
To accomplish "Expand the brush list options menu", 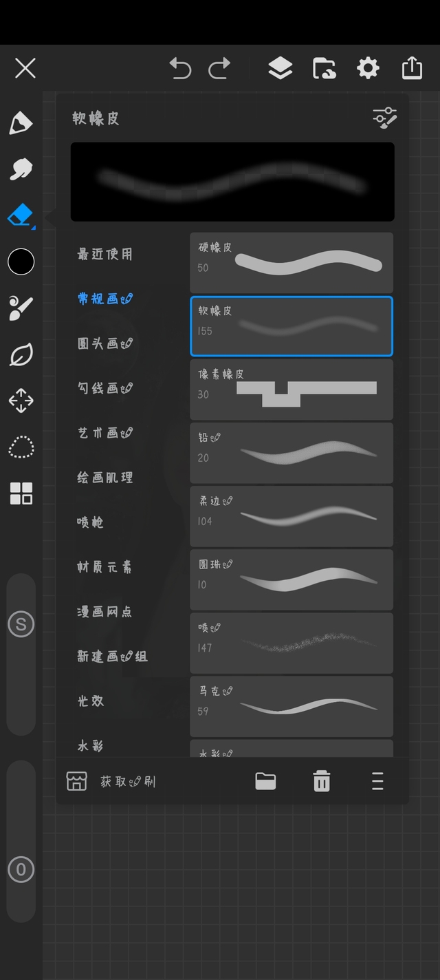I will pyautogui.click(x=377, y=781).
